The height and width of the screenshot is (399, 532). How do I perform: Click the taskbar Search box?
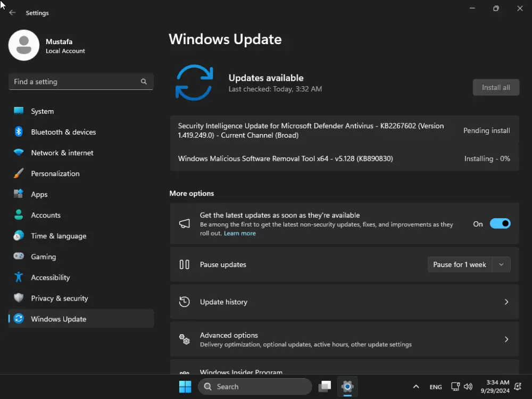[255, 386]
